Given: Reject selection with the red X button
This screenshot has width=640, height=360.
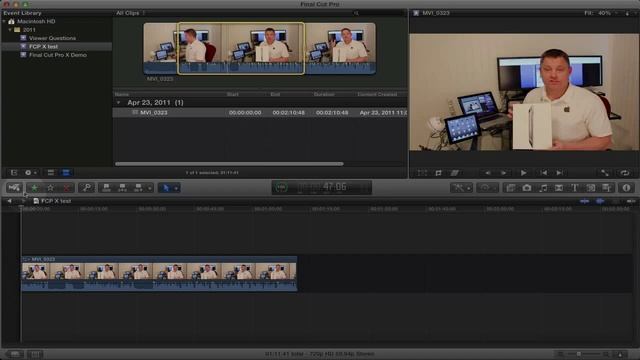Looking at the screenshot, I should 66,188.
